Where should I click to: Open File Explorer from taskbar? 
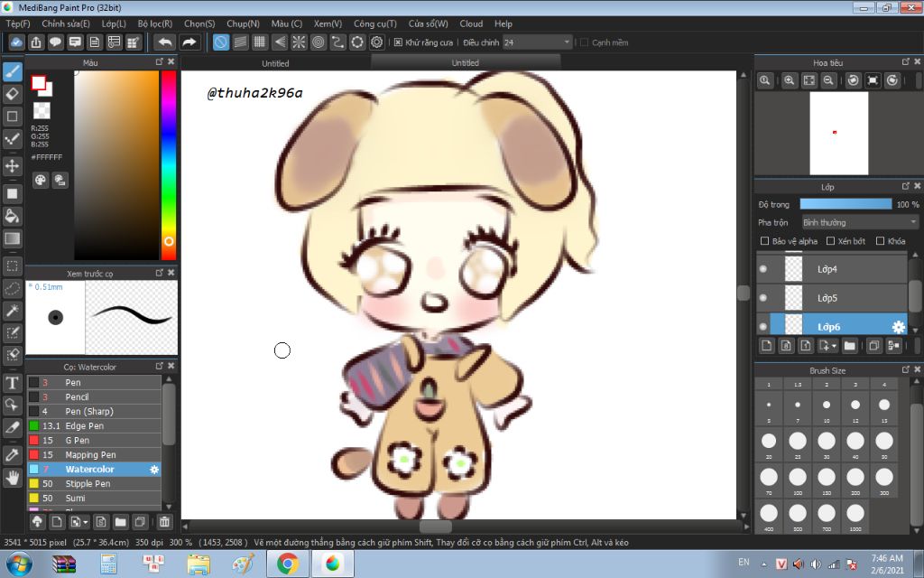pos(199,564)
